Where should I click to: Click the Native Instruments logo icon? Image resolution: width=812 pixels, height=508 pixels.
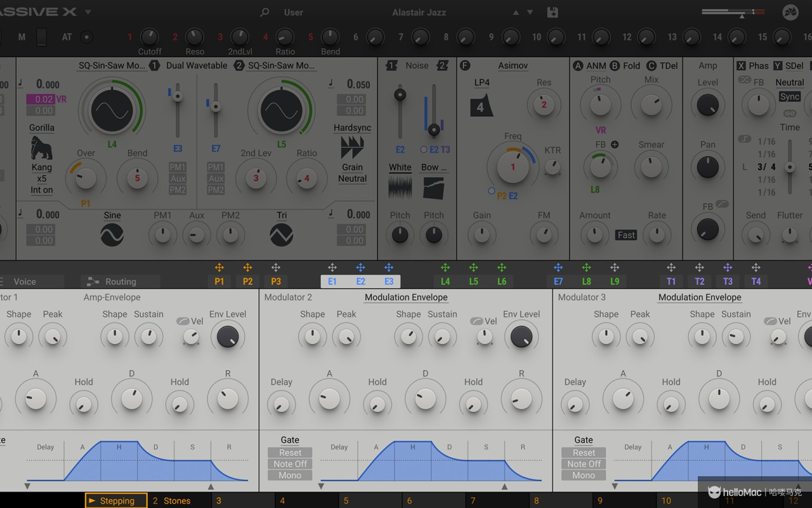(x=790, y=12)
